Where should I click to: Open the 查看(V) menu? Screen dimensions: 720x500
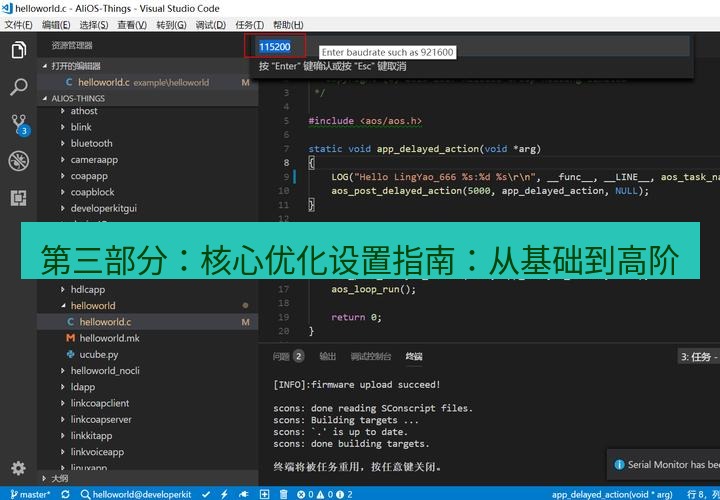click(x=132, y=25)
